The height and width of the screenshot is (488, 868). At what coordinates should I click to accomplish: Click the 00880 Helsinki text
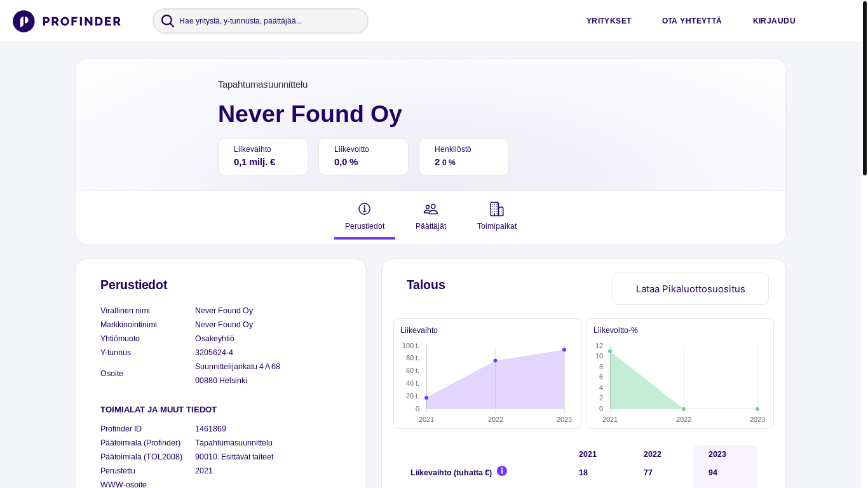pyautogui.click(x=221, y=381)
